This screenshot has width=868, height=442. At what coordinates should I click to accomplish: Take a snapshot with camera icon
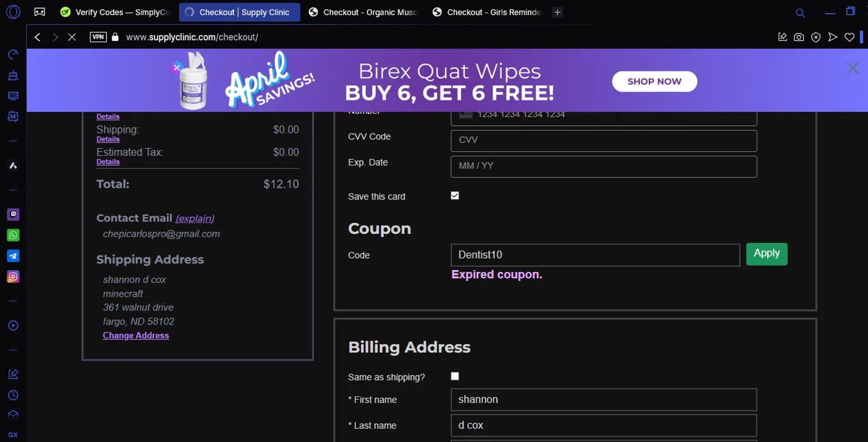coord(799,37)
